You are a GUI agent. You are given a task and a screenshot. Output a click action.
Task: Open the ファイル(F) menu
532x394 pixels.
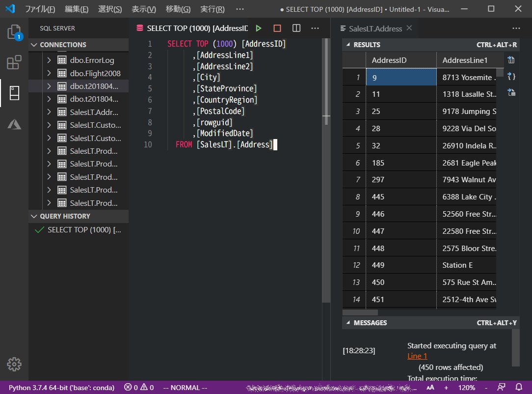click(40, 9)
